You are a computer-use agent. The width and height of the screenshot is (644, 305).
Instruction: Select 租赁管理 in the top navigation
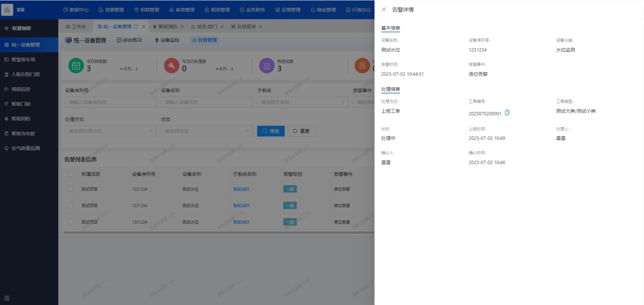click(x=217, y=10)
